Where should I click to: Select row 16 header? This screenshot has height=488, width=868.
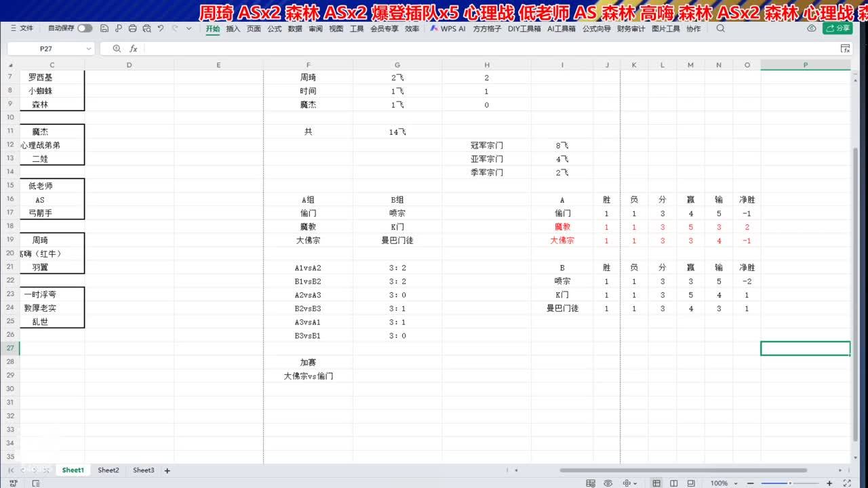tap(9, 200)
